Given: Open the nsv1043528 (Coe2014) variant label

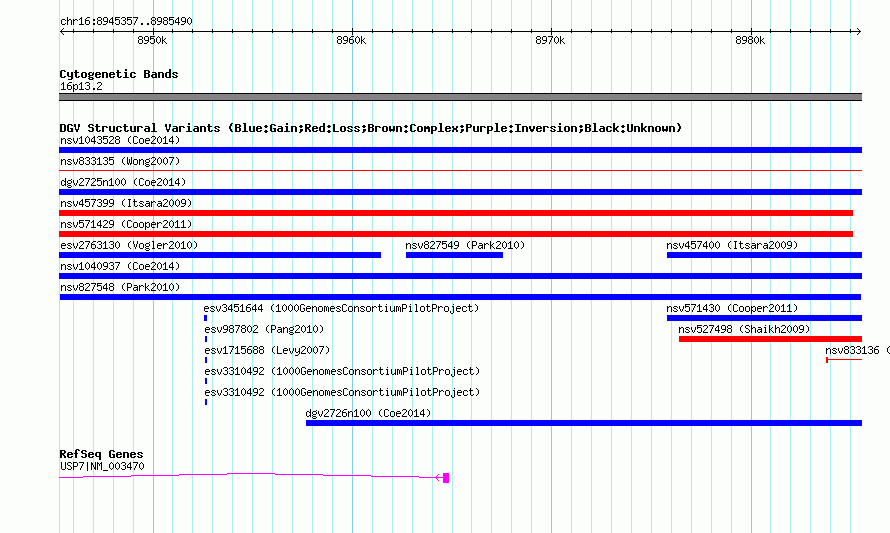Looking at the screenshot, I should [x=120, y=140].
